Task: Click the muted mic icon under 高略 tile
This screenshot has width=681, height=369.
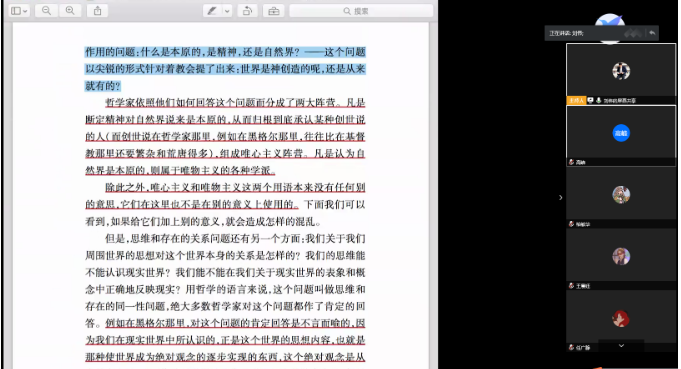Action: pos(572,162)
